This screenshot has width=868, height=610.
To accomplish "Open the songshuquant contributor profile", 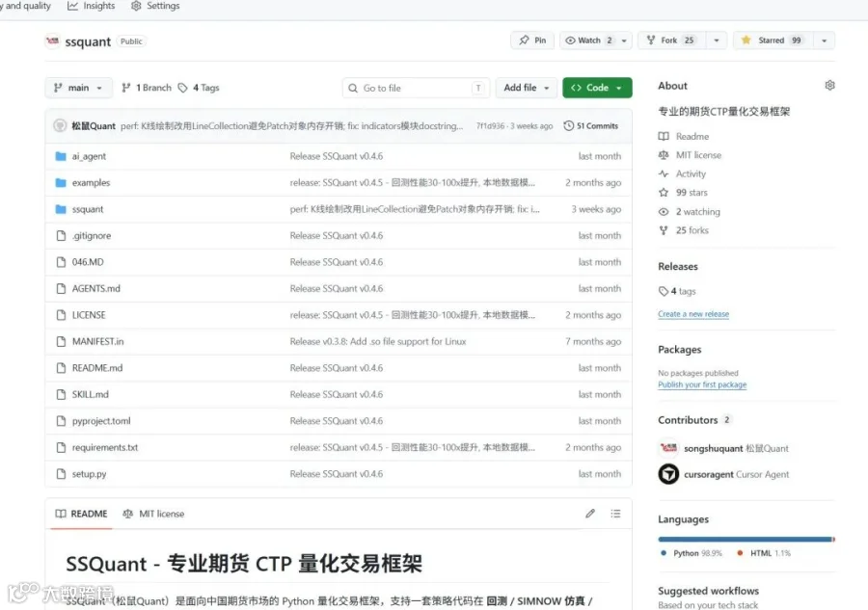I will (x=713, y=448).
